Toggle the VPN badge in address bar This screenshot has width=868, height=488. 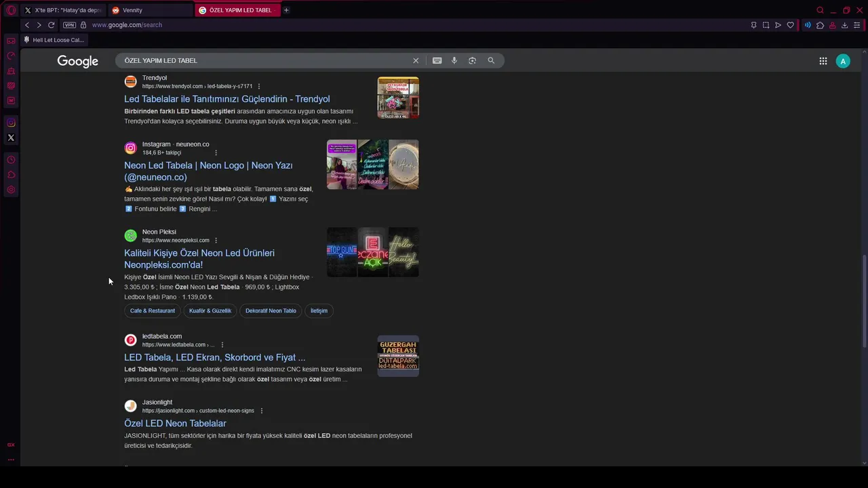(x=69, y=25)
